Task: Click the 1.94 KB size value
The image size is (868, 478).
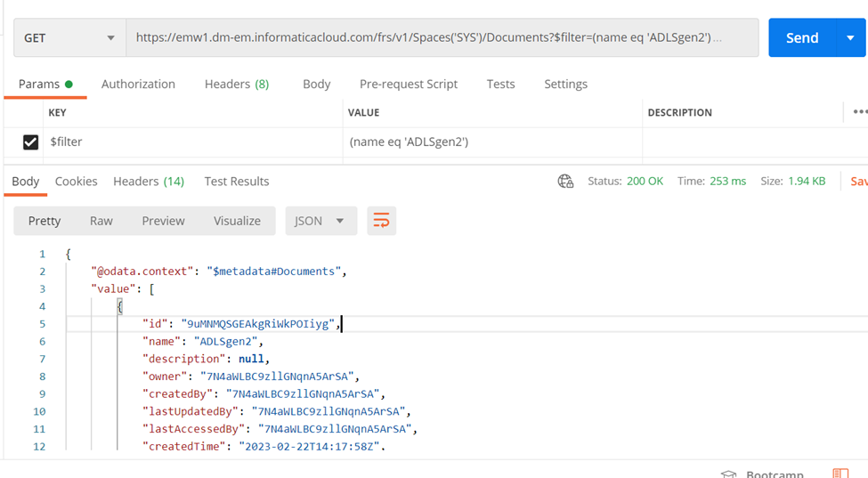Action: pyautogui.click(x=807, y=182)
